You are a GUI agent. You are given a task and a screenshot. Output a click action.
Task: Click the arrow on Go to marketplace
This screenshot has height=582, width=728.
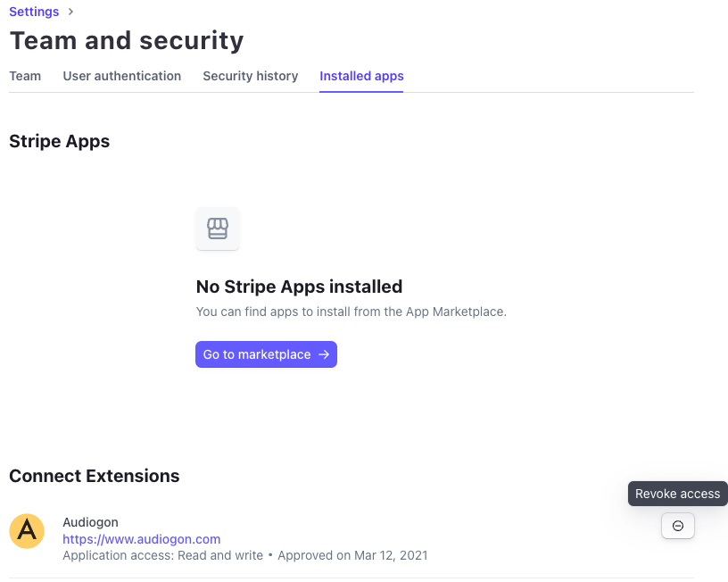point(324,354)
